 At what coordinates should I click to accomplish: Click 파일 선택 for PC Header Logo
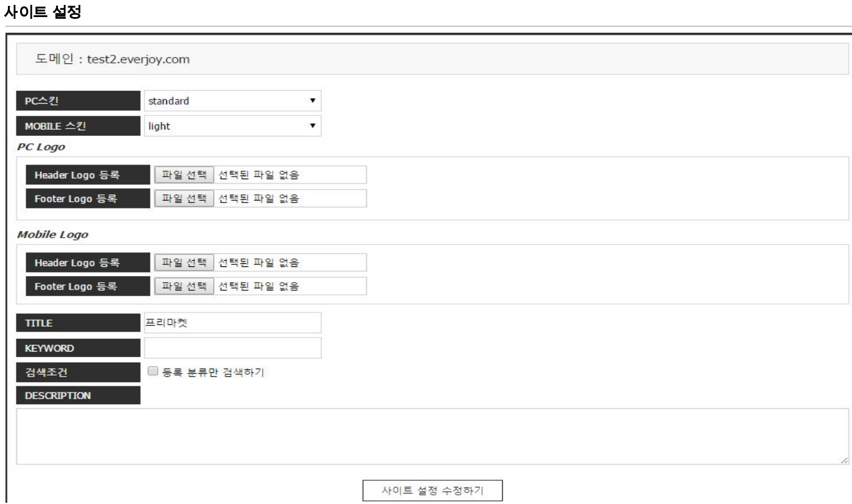coord(183,176)
